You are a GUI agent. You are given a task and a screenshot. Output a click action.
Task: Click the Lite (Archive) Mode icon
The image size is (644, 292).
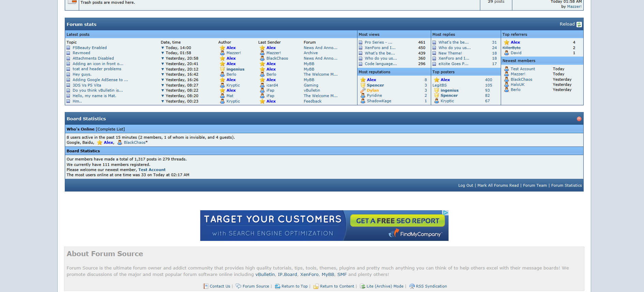(x=363, y=286)
